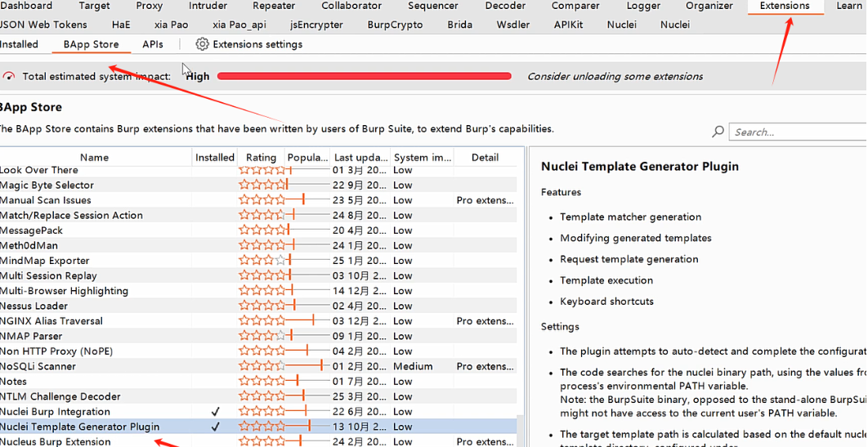
Task: Select the Look Over There row
Action: coord(258,170)
